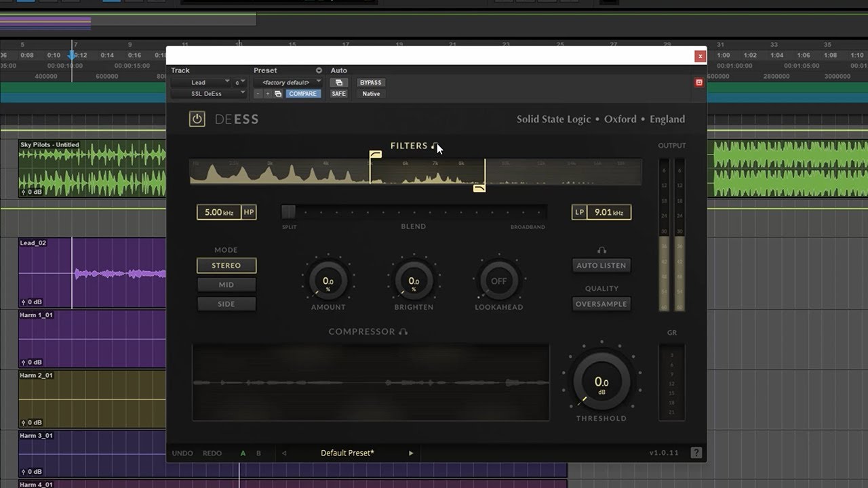Screen dimensions: 868x488
Task: Click the Amount knob
Action: tap(328, 281)
